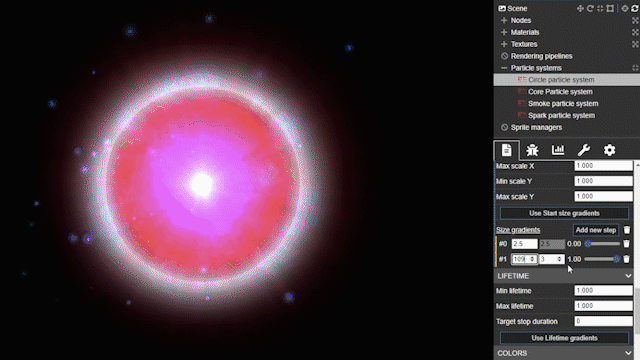Click Use Lifetime gradients button
The image size is (640, 360).
point(564,338)
